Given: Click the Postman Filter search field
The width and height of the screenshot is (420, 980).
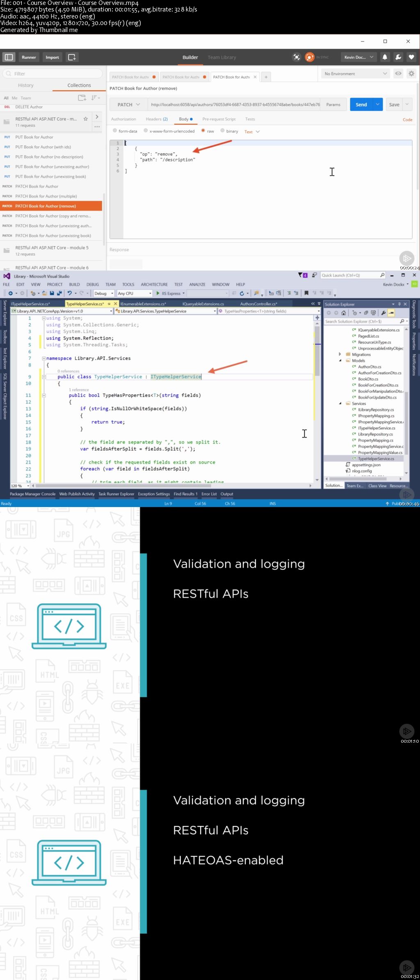Looking at the screenshot, I should 52,73.
